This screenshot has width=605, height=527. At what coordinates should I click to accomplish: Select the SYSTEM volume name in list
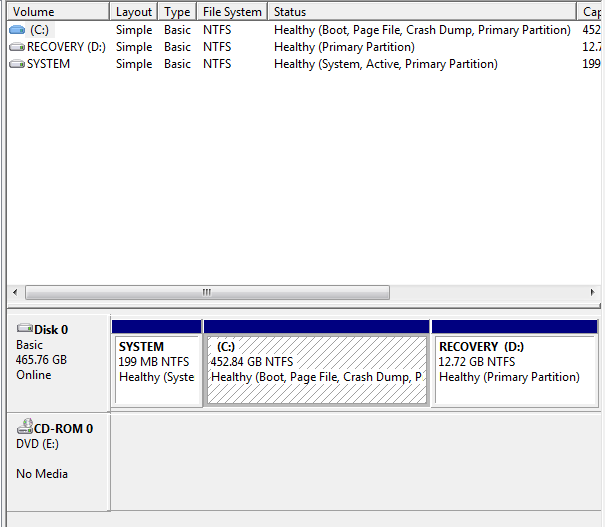49,64
